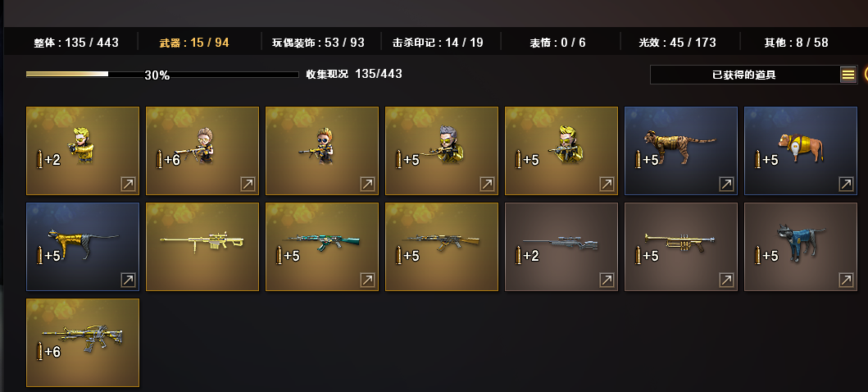Screen dimensions: 868x392
Task: Open details arrow on golden pistol doll
Action: [128, 185]
